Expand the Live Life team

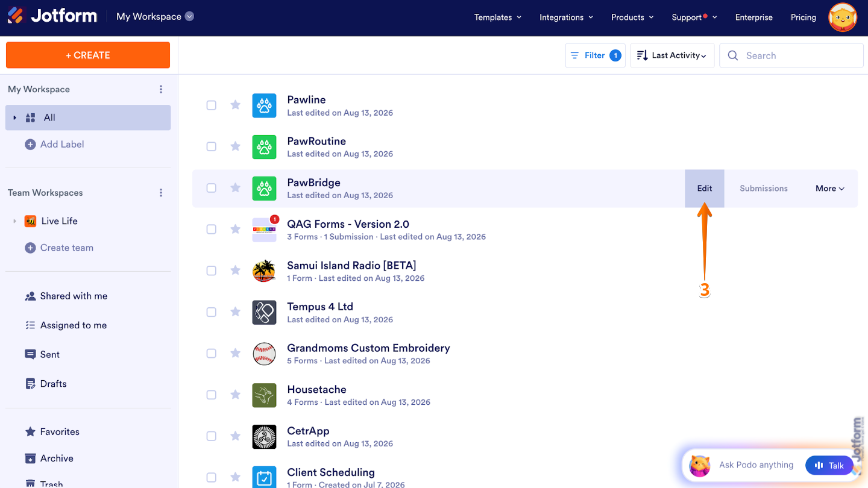(15, 221)
